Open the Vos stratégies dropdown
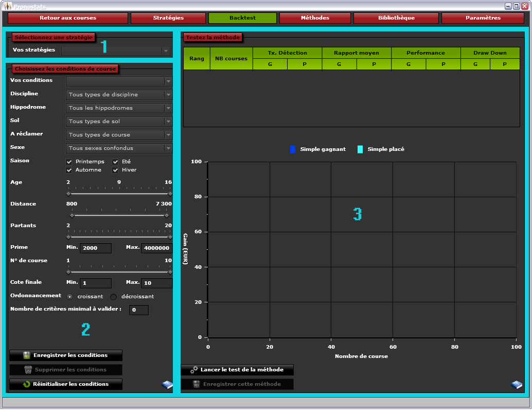This screenshot has width=532, height=410. point(116,51)
